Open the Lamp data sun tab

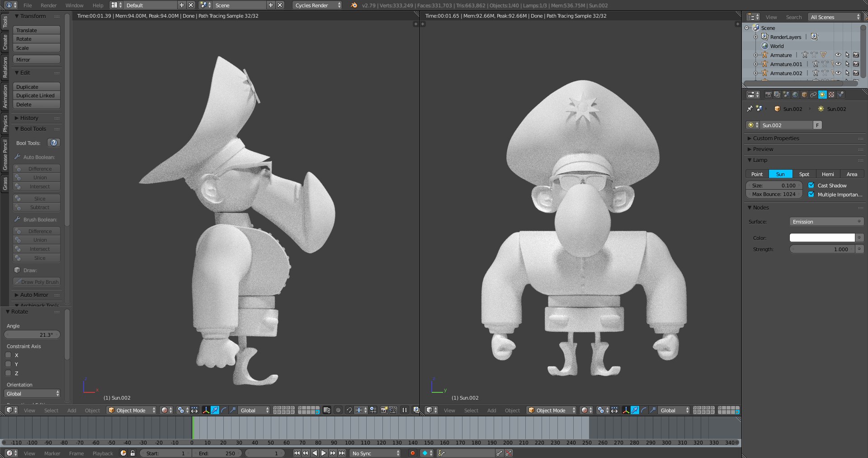coord(822,95)
